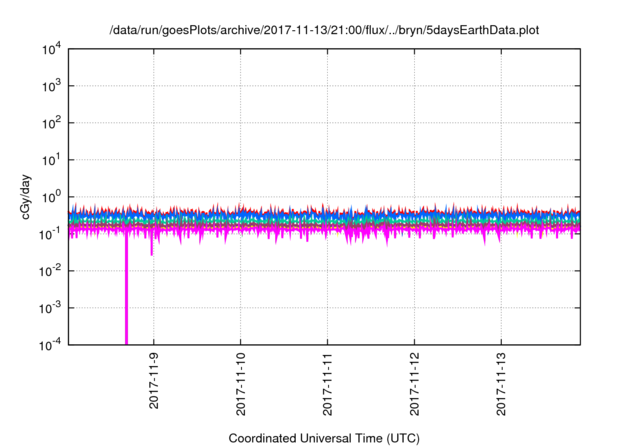Click the 10^-2 y-axis label
640x448 pixels.
coord(50,272)
